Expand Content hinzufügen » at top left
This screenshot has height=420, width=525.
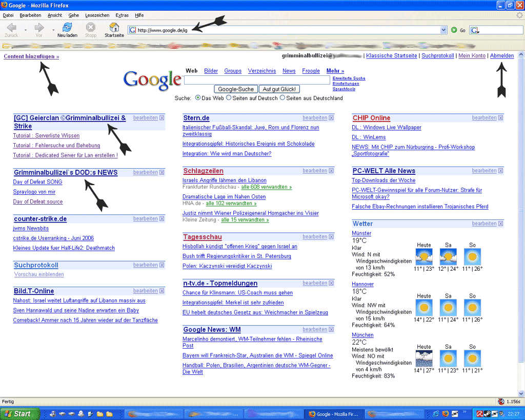[31, 56]
